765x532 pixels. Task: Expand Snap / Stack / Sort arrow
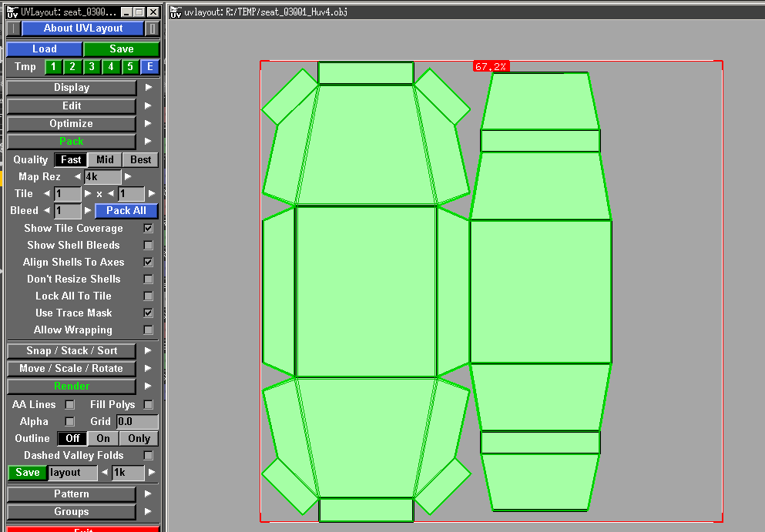click(x=149, y=350)
